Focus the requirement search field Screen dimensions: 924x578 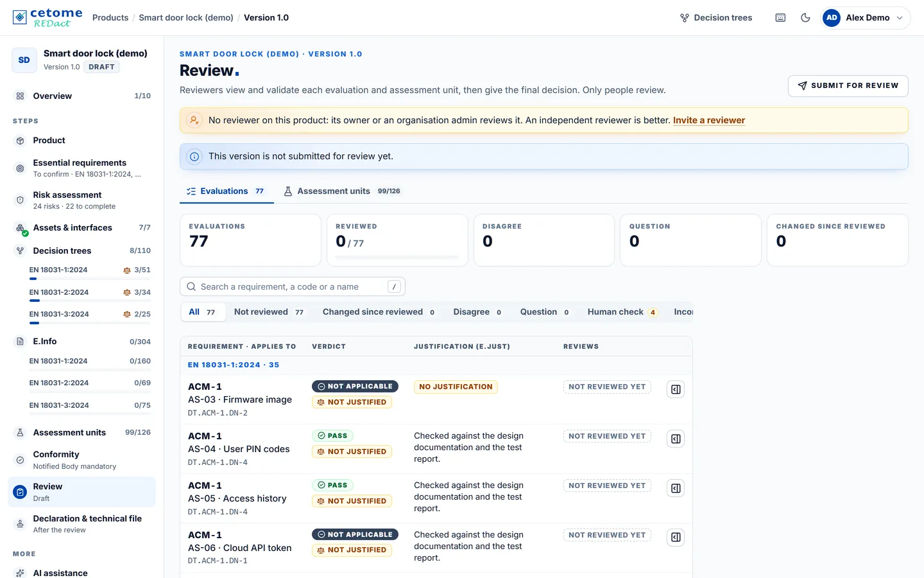point(293,287)
